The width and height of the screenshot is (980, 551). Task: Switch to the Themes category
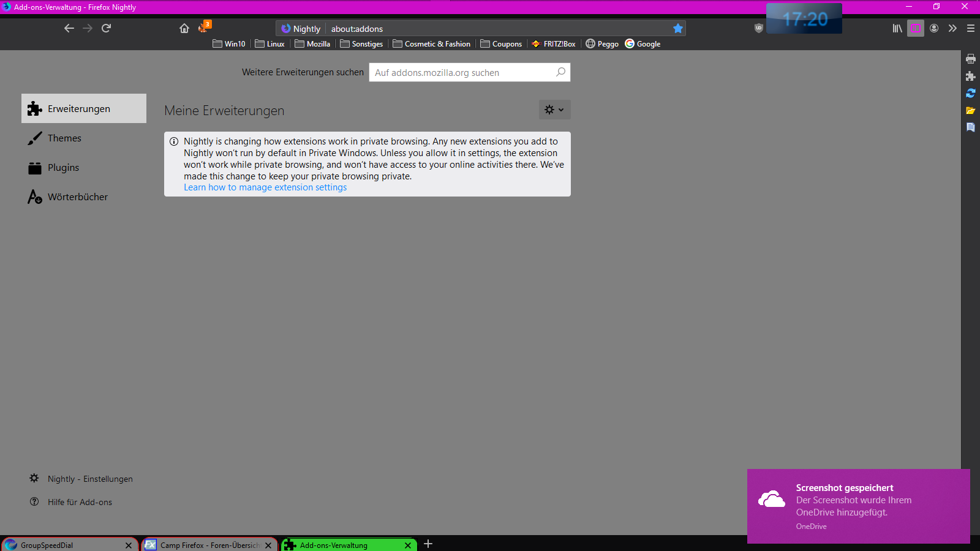(84, 138)
